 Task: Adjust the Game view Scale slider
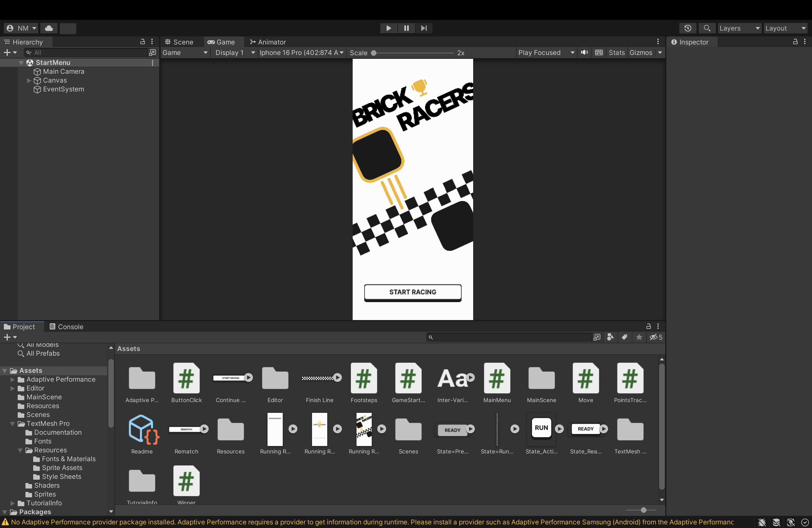(x=374, y=53)
